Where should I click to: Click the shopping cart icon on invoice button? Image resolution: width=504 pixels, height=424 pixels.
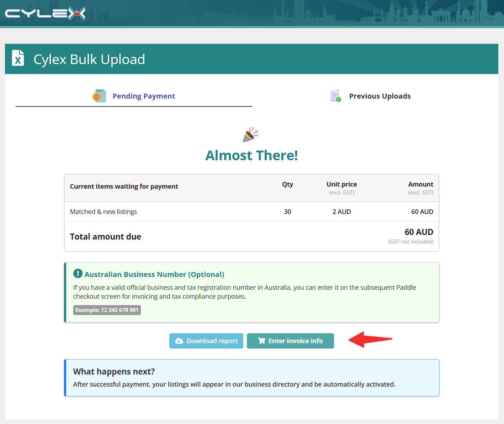click(x=261, y=341)
